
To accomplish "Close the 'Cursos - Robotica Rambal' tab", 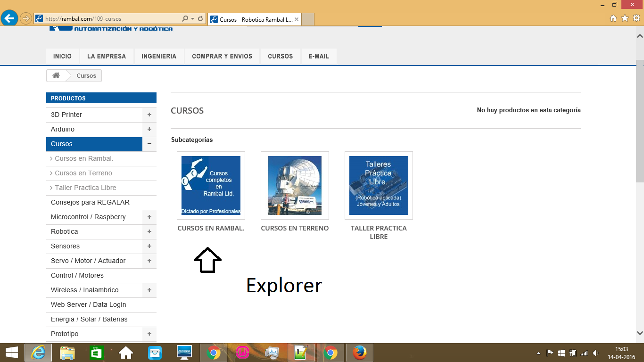I will point(297,20).
